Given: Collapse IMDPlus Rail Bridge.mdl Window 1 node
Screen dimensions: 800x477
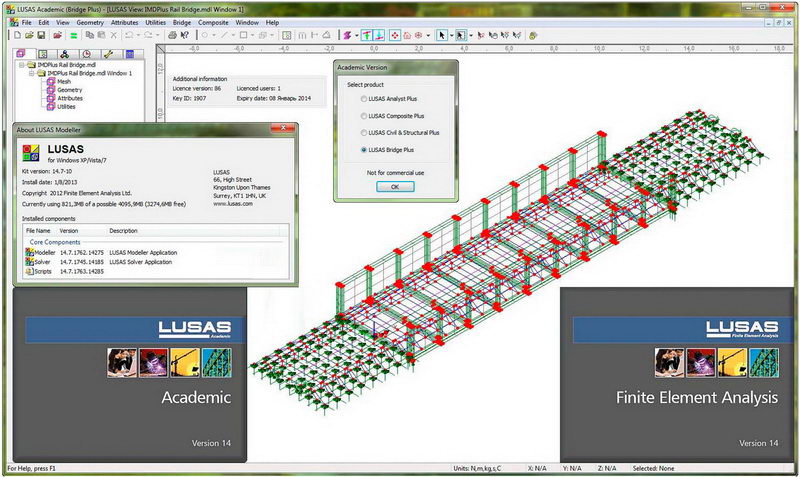Looking at the screenshot, I should point(29,73).
